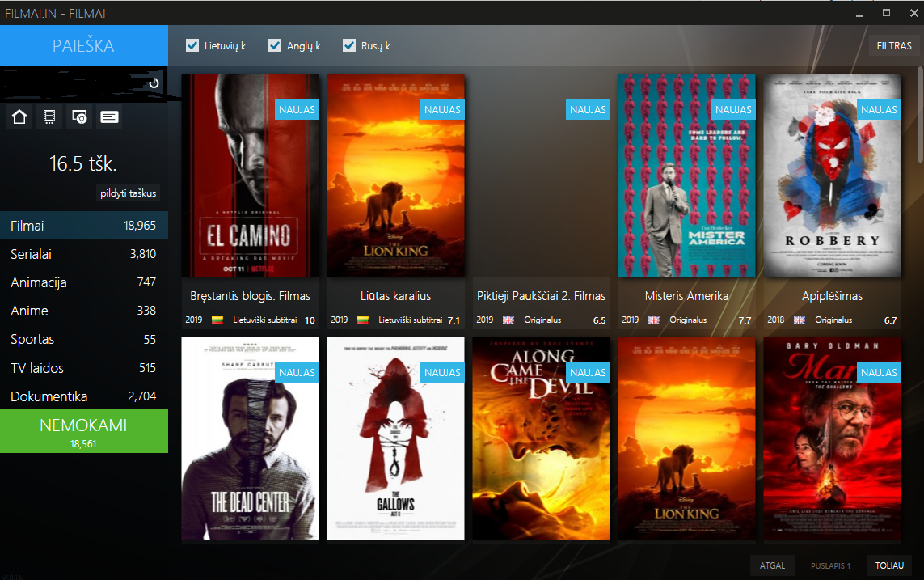Open first-row Lion King poster with NAUJAS badge

click(x=395, y=175)
